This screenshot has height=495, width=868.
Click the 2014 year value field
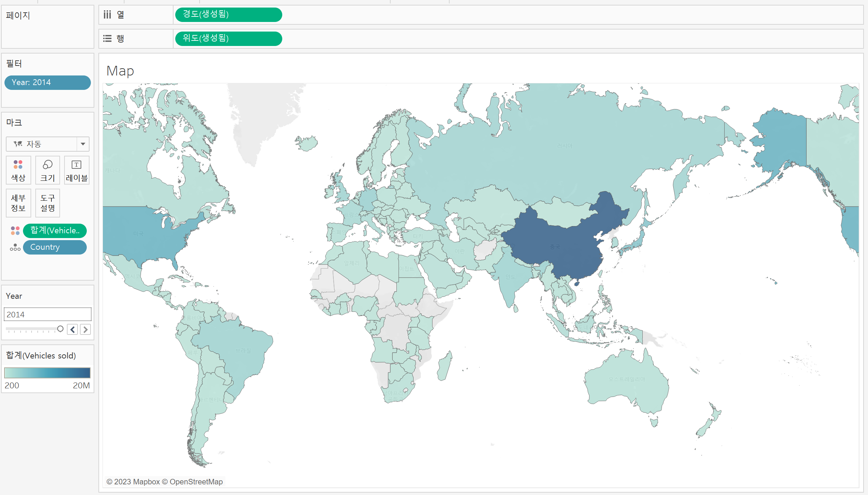pyautogui.click(x=47, y=314)
